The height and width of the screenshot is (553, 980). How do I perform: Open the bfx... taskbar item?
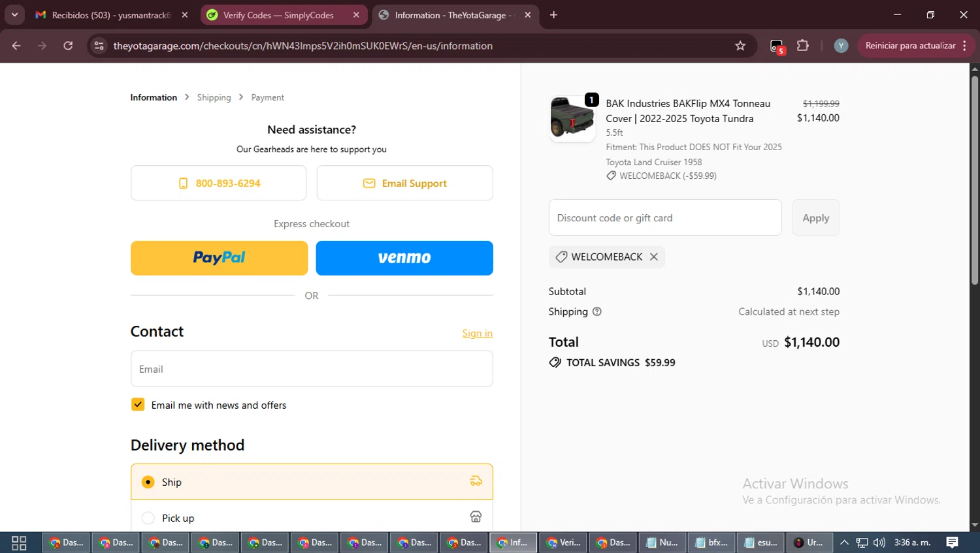point(712,543)
